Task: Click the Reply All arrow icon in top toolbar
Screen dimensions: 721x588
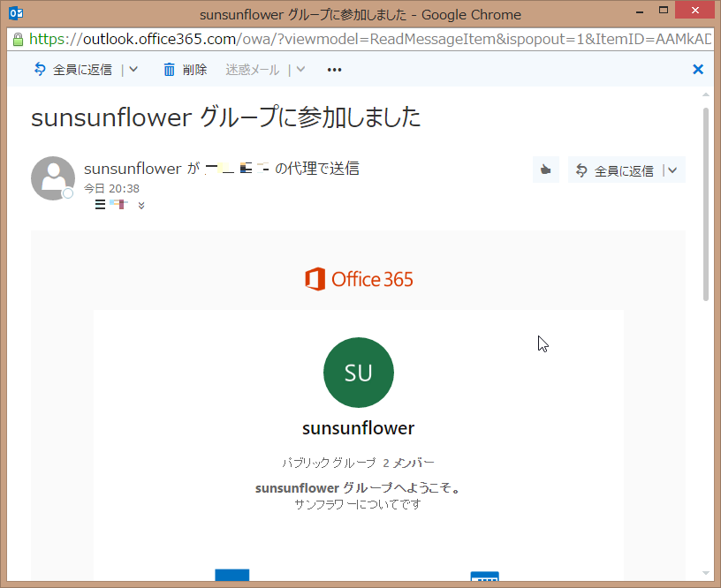Action: click(x=40, y=70)
